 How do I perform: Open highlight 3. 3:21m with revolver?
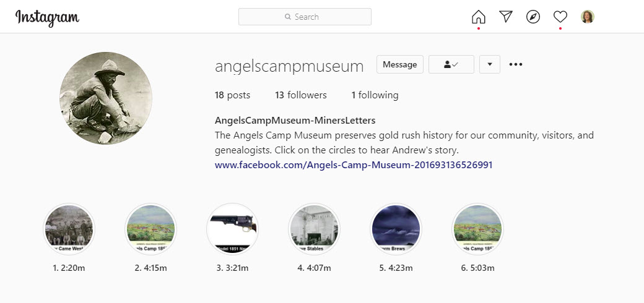(232, 229)
